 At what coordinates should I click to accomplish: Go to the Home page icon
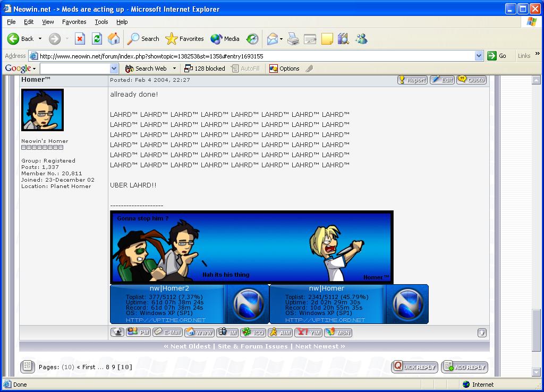(114, 39)
